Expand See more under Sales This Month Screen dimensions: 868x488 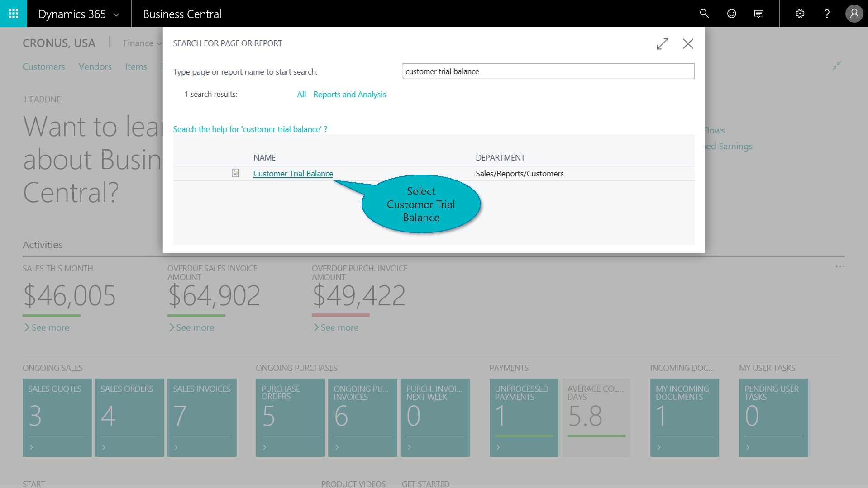47,327
